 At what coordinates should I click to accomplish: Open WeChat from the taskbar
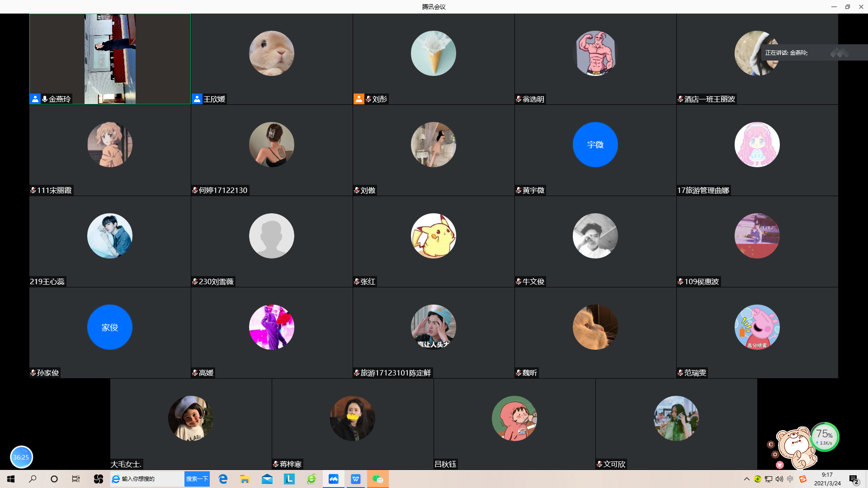(x=377, y=479)
